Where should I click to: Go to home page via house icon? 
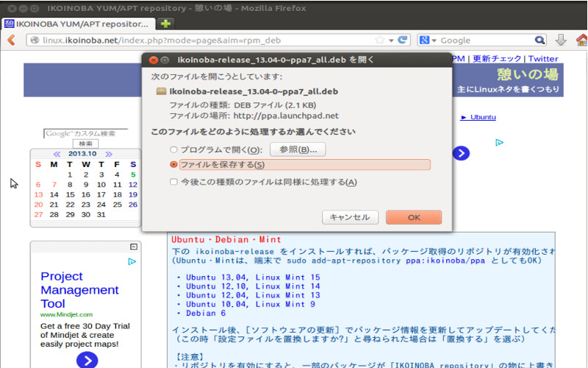[582, 40]
